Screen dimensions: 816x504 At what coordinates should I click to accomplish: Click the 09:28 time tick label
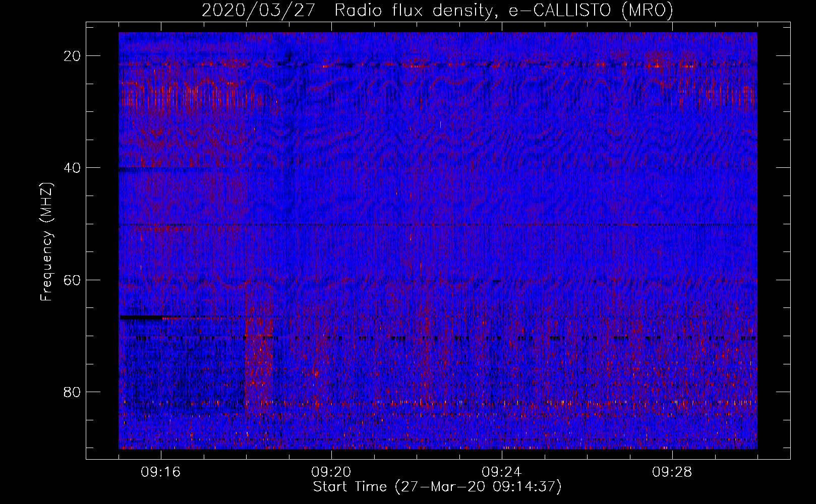672,472
